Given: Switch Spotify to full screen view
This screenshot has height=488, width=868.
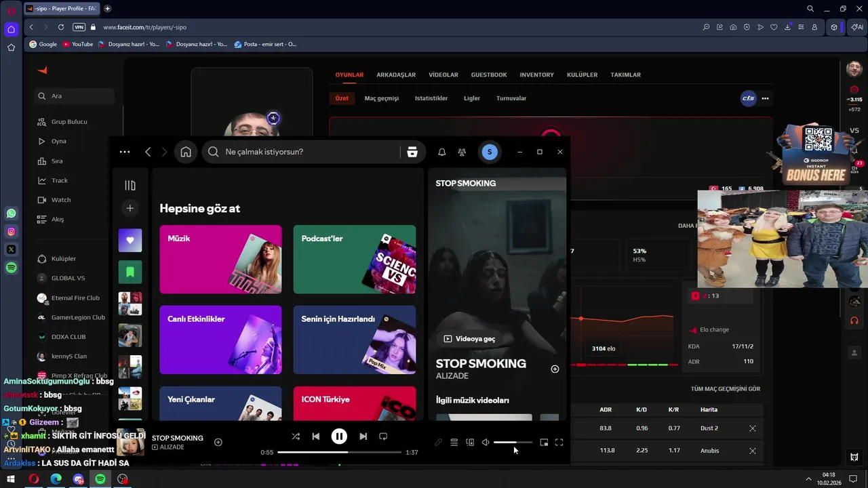Looking at the screenshot, I should (x=559, y=443).
